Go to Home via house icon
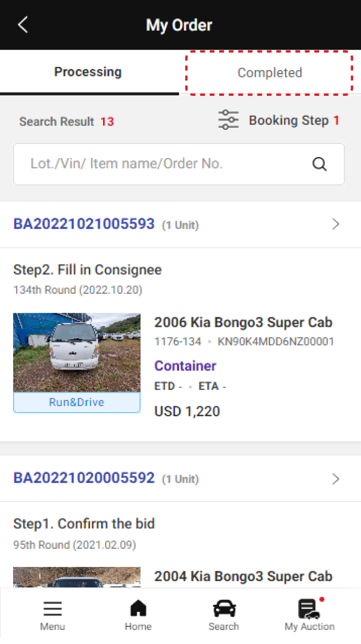Viewport: 361px width, 644px height. 138,609
